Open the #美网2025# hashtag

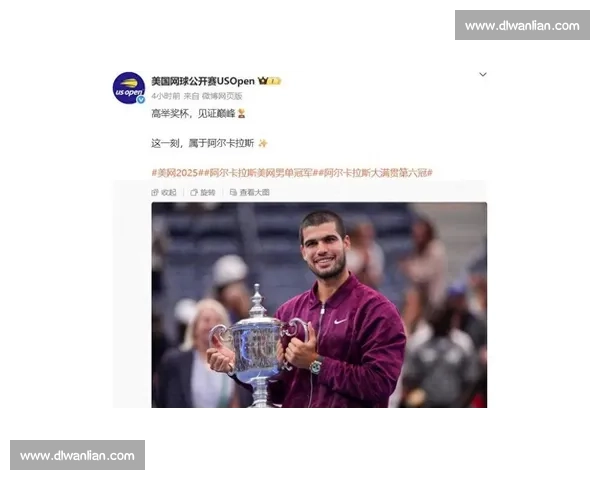(x=177, y=173)
